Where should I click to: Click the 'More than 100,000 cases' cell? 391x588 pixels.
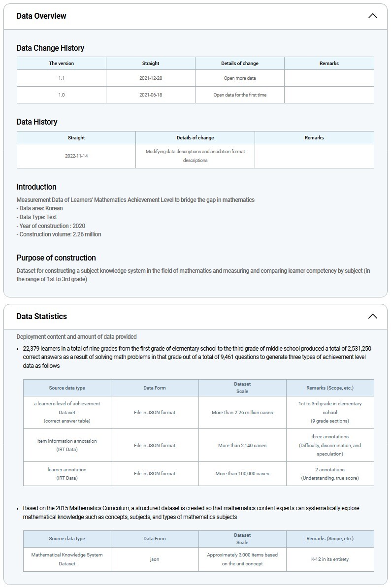coord(242,473)
